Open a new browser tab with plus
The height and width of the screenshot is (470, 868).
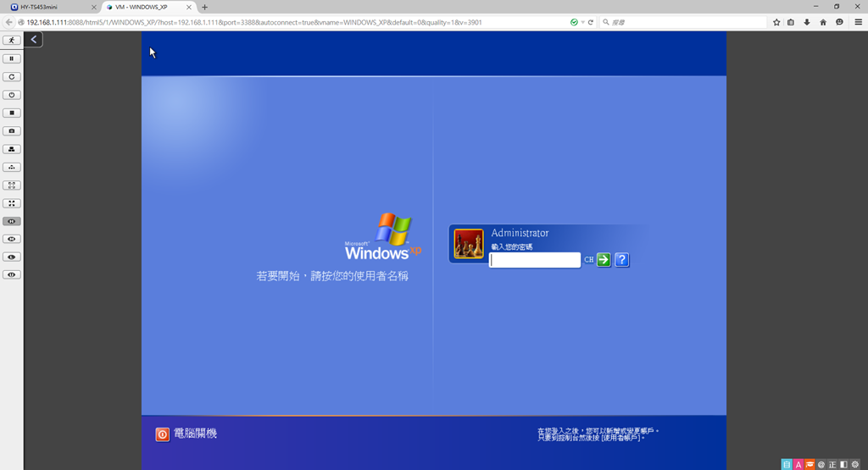click(x=205, y=7)
